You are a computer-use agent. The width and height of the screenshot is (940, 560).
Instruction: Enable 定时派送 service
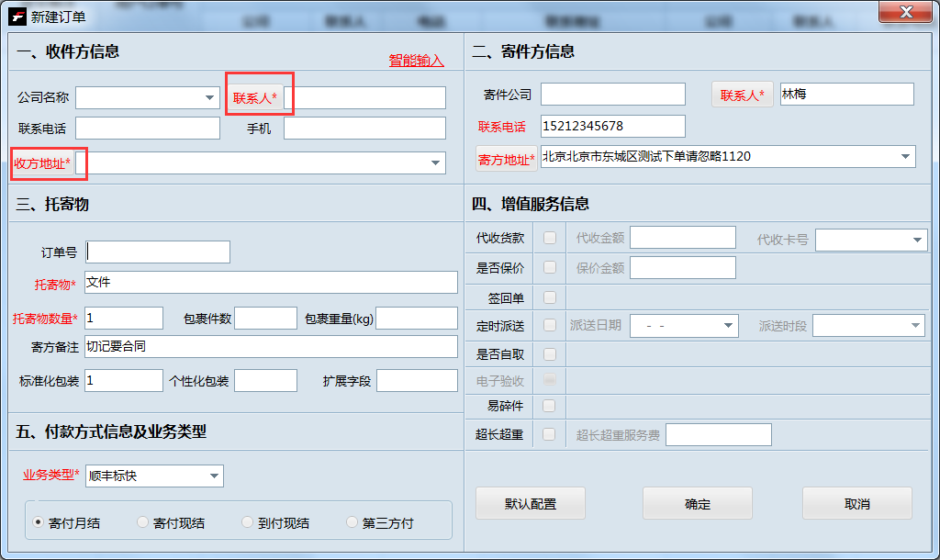[548, 325]
